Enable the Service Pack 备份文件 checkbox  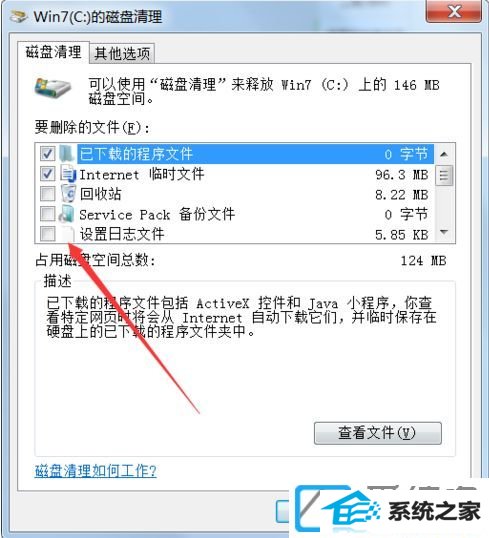click(x=47, y=214)
